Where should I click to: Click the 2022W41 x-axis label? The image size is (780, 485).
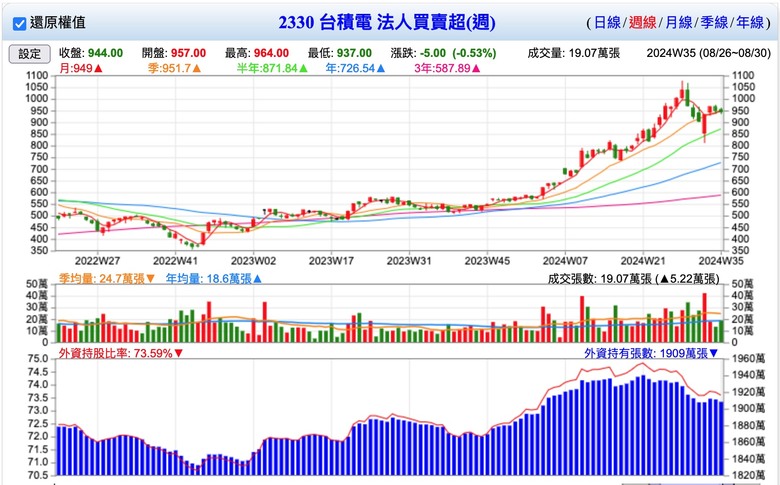coord(176,261)
